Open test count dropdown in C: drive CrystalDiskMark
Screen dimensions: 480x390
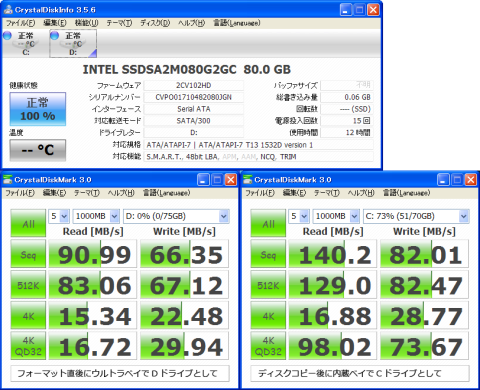[x=299, y=216]
